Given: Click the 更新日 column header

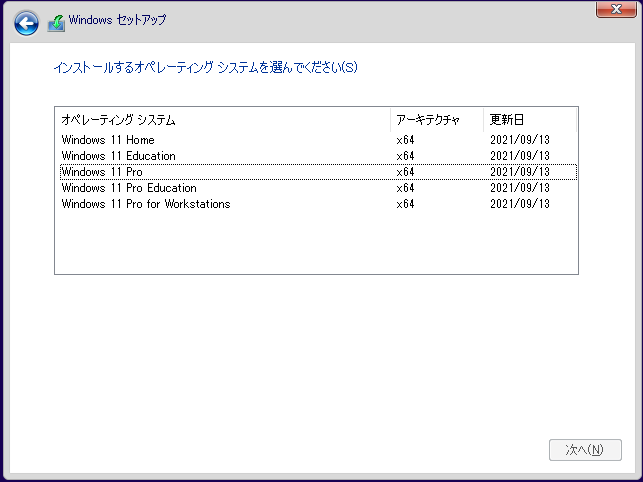Looking at the screenshot, I should click(530, 120).
